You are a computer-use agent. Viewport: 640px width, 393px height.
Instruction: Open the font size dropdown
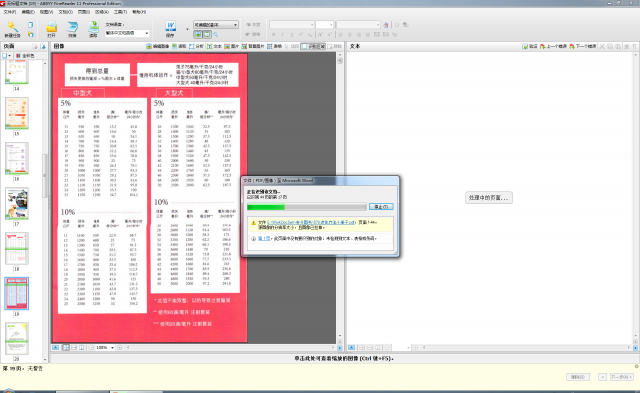coord(324,25)
